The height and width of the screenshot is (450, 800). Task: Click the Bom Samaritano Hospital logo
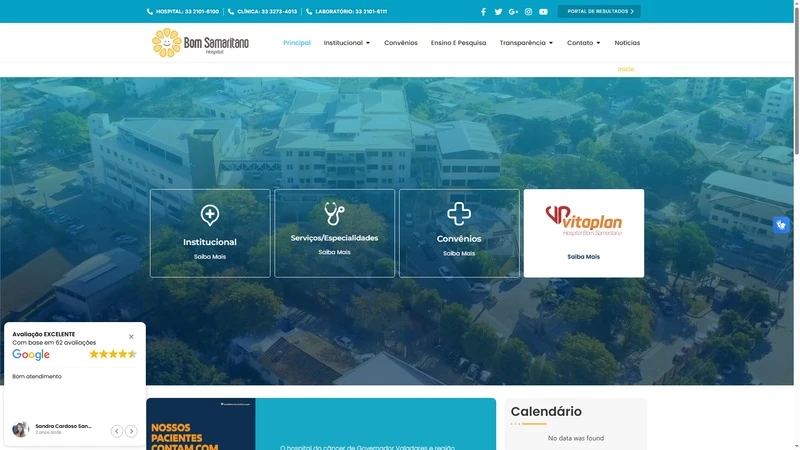[201, 43]
